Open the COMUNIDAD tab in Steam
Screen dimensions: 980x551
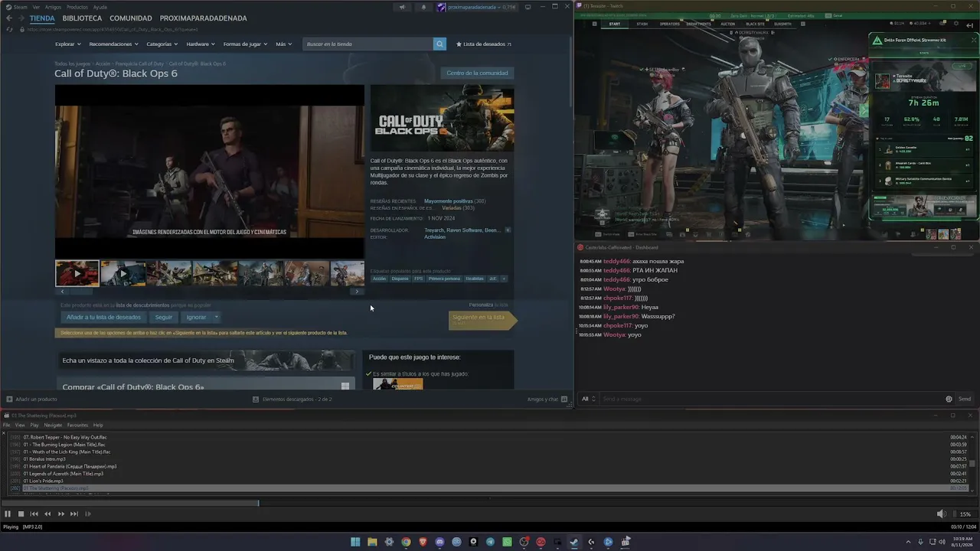click(x=130, y=18)
